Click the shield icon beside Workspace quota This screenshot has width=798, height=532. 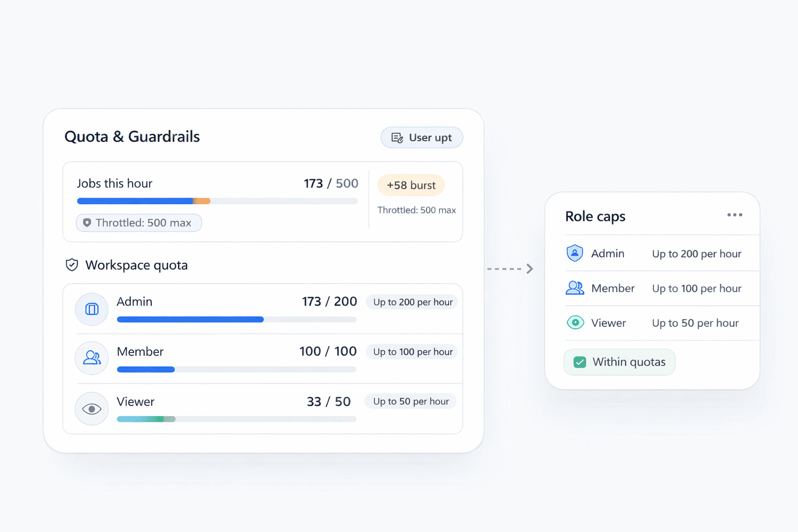click(72, 265)
